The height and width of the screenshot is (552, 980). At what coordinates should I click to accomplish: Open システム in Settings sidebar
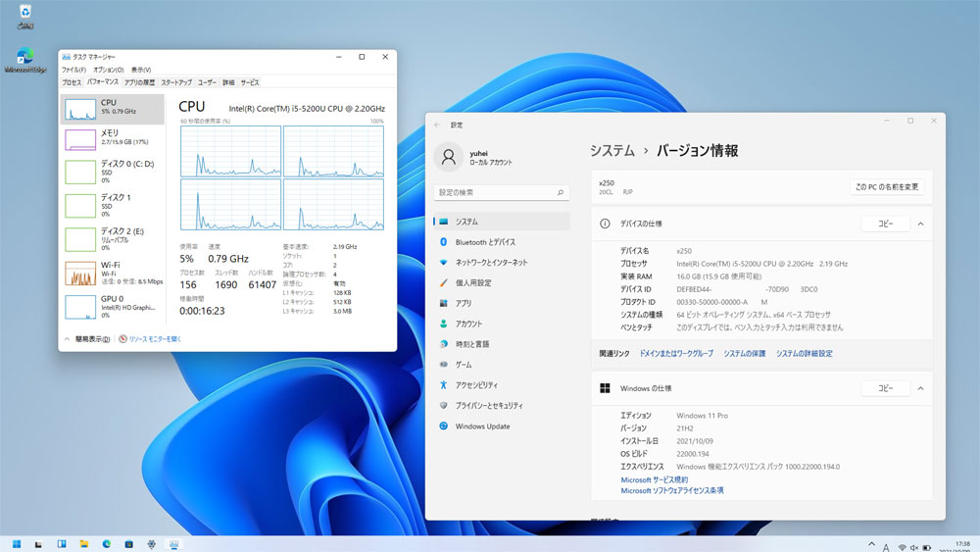point(501,222)
